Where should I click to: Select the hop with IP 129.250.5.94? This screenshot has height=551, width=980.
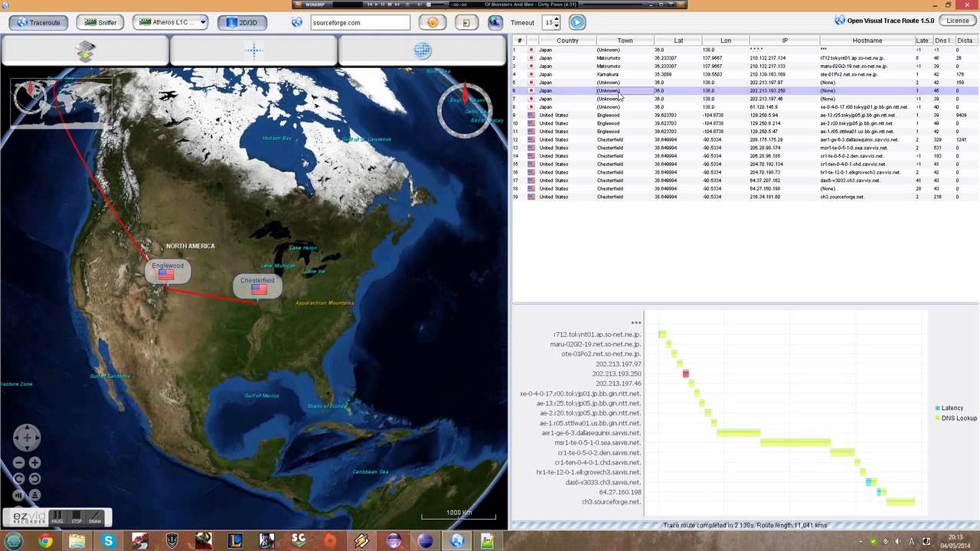click(x=746, y=115)
